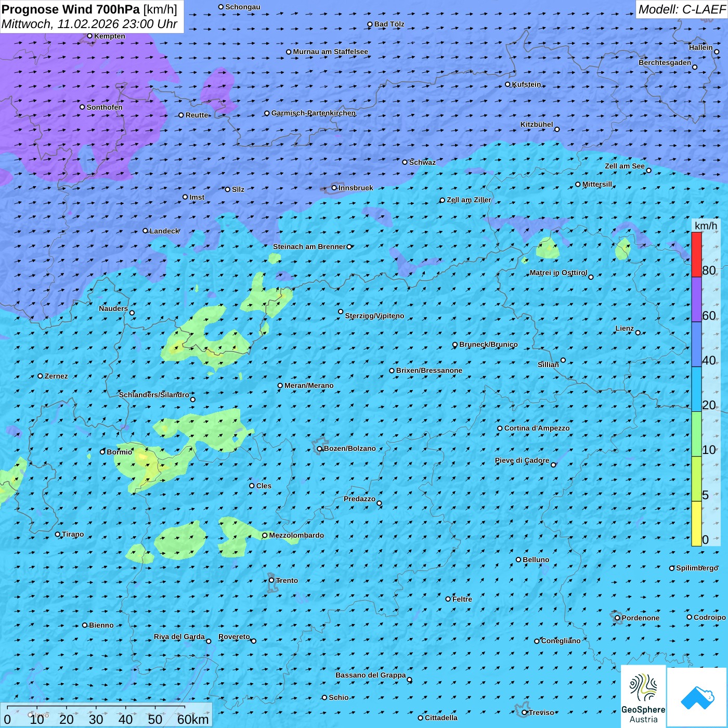Screen dimensions: 728x728
Task: Click the 'Pieve di Cadore' label
Action: [522, 460]
